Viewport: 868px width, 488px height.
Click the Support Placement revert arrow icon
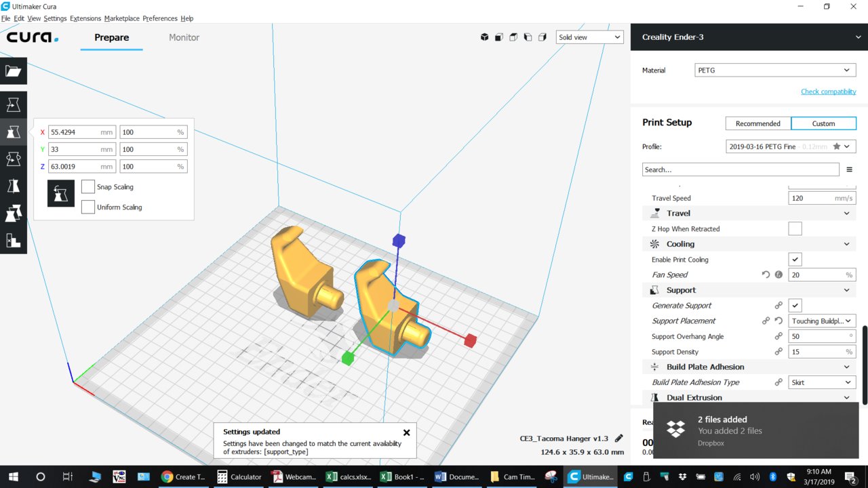(x=778, y=321)
